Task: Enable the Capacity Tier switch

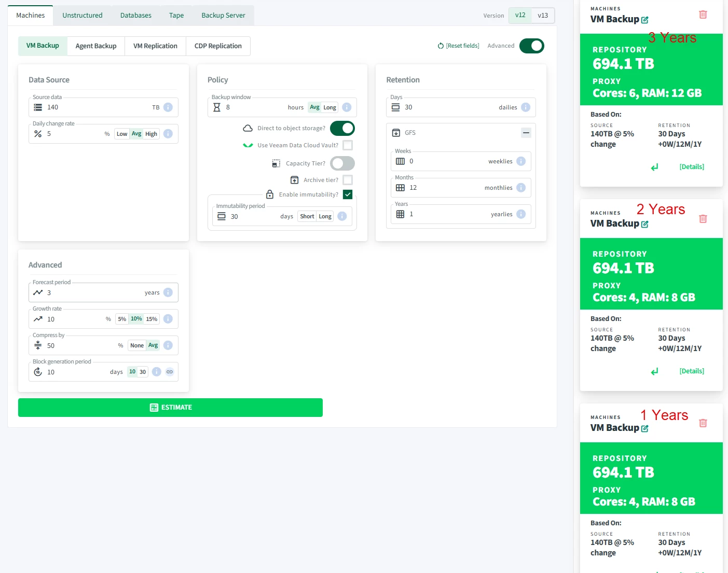Action: point(342,163)
